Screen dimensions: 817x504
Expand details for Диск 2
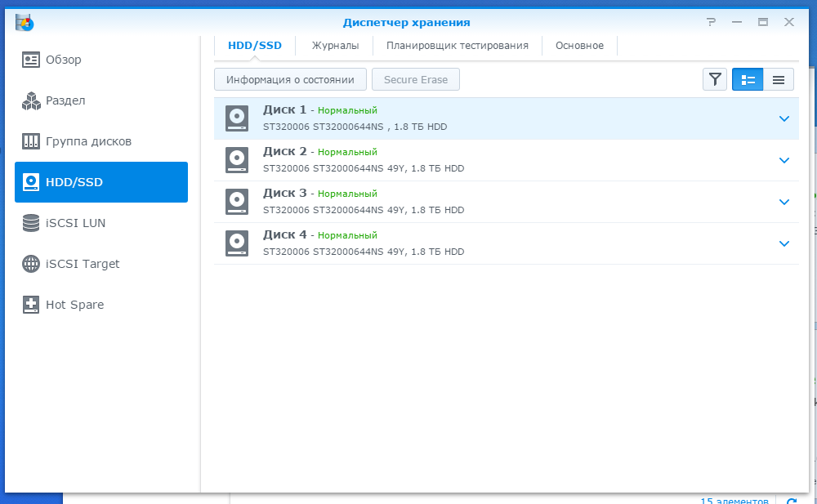[x=784, y=161]
